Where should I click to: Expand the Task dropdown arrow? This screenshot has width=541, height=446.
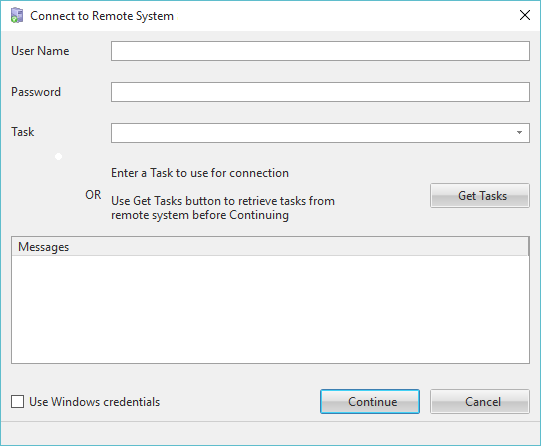(519, 133)
